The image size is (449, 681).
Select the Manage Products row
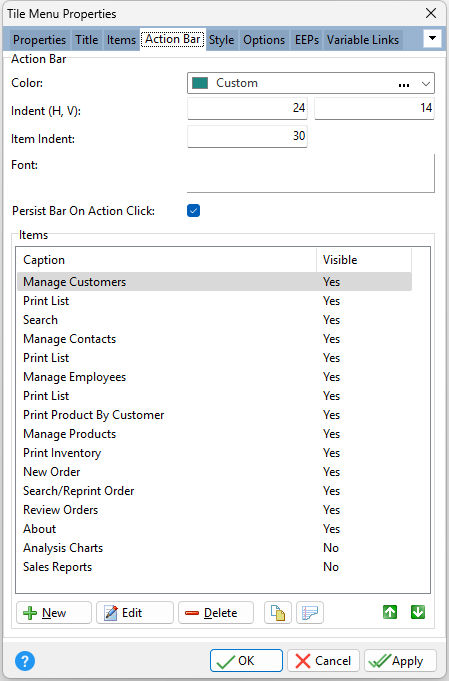click(x=215, y=434)
